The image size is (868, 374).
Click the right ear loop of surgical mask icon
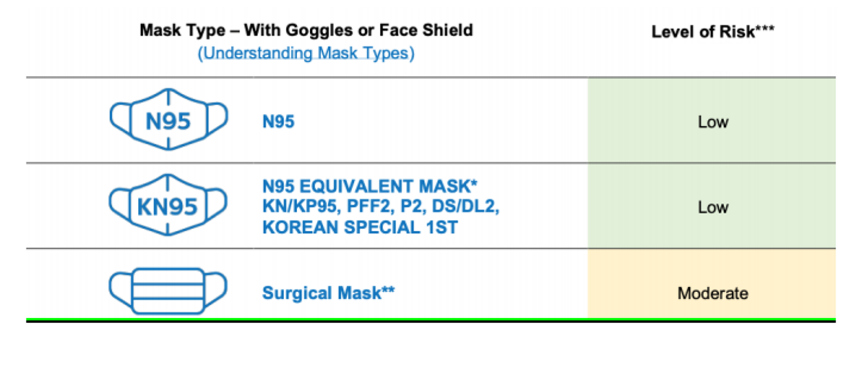coord(216,289)
